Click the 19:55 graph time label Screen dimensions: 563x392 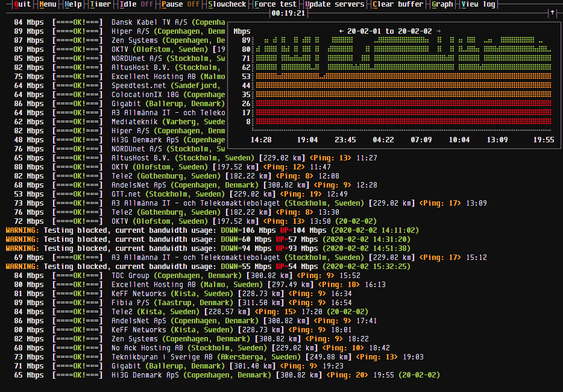(x=544, y=140)
